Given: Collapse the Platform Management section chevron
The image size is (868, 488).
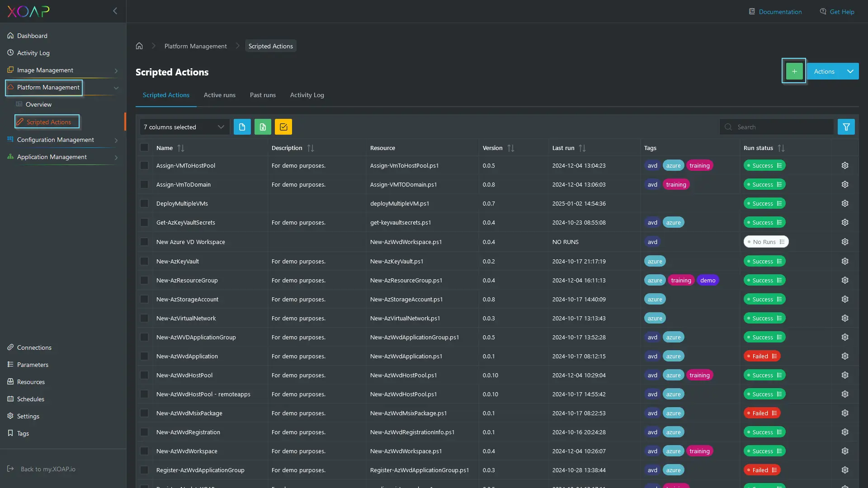Looking at the screenshot, I should [116, 88].
